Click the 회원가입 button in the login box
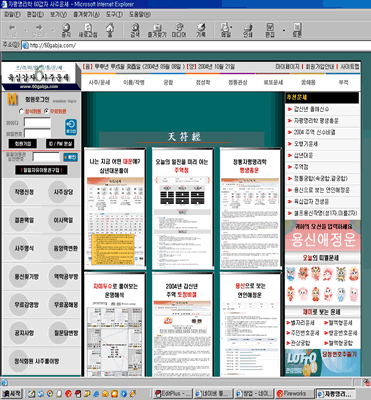Viewport: 371px width, 400px height. (23, 144)
